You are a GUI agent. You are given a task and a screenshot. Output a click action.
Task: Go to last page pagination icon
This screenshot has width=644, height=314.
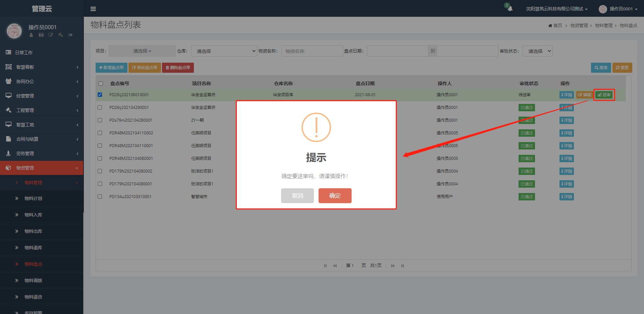(402, 266)
